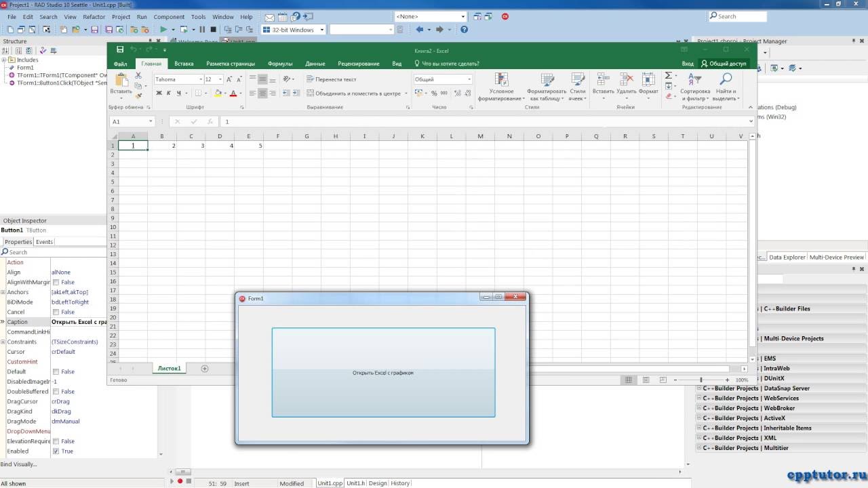Screen dimensions: 868x488
Task: Click the insert function fx icon
Action: (210, 121)
